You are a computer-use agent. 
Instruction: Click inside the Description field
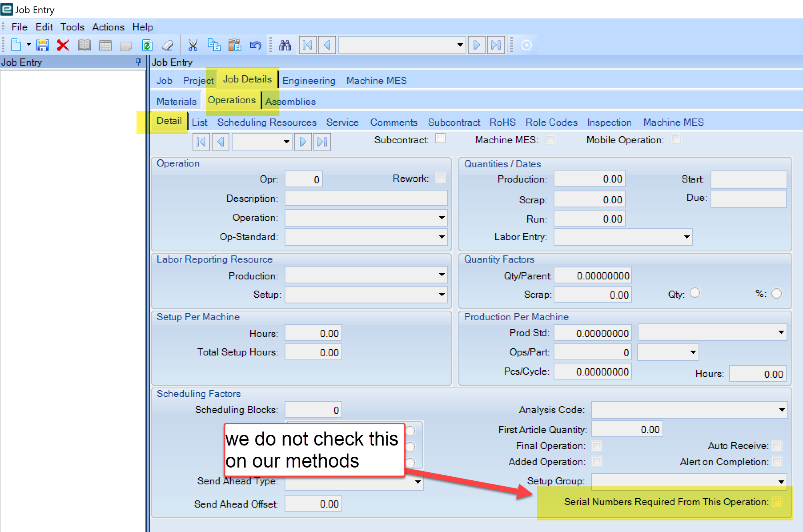coord(365,198)
